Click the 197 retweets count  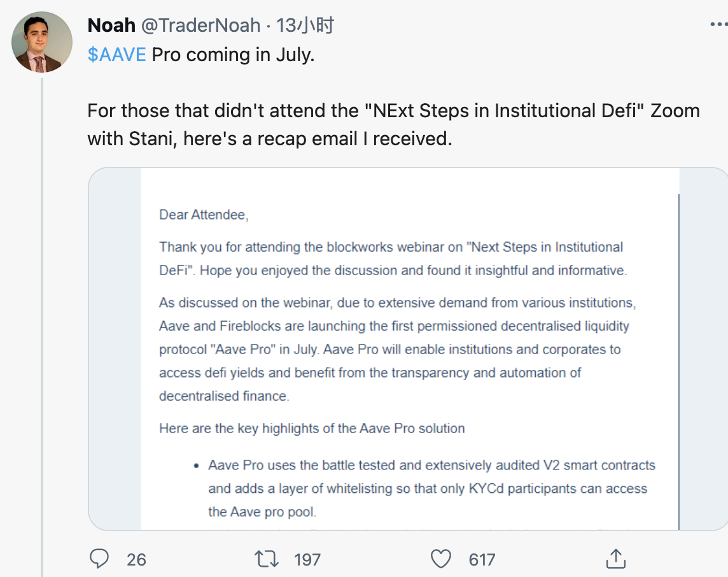point(307,559)
